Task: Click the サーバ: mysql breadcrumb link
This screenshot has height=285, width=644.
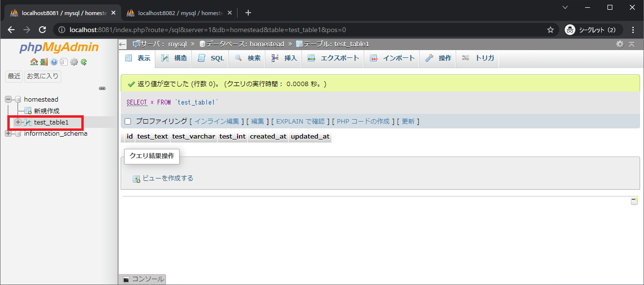Action: 164,44
